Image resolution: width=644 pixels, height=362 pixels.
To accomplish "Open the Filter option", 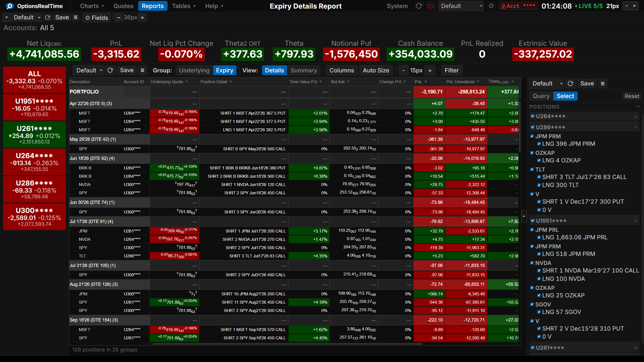I will click(452, 70).
